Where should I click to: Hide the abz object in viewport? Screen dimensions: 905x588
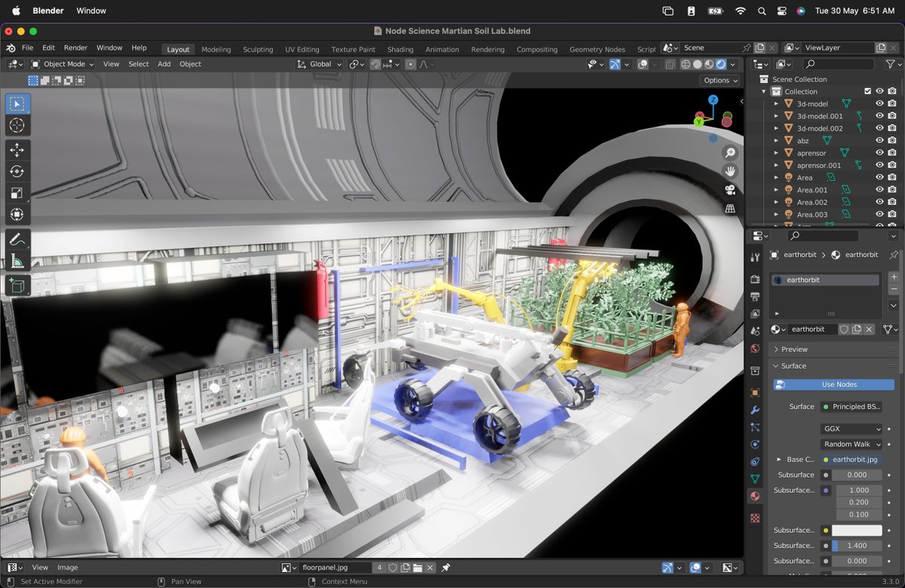point(879,140)
